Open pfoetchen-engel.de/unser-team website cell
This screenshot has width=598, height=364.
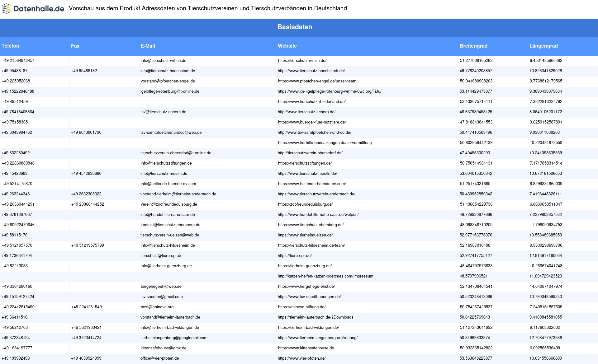317,81
